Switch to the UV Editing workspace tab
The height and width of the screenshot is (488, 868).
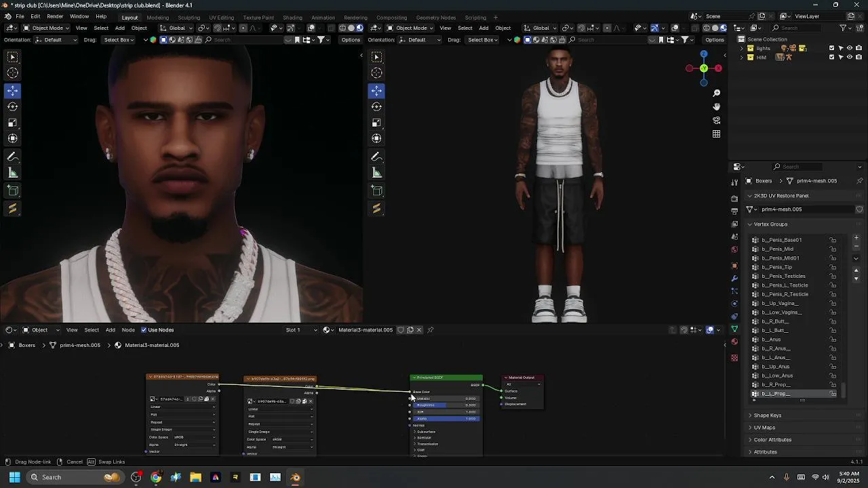pos(221,18)
